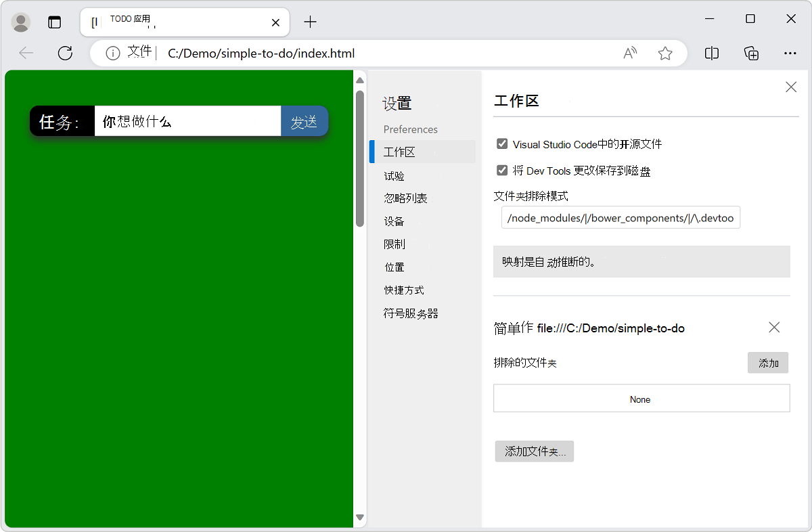Click 添加 next to 排除的文件夹
Screen dimensions: 812x532
coord(768,363)
